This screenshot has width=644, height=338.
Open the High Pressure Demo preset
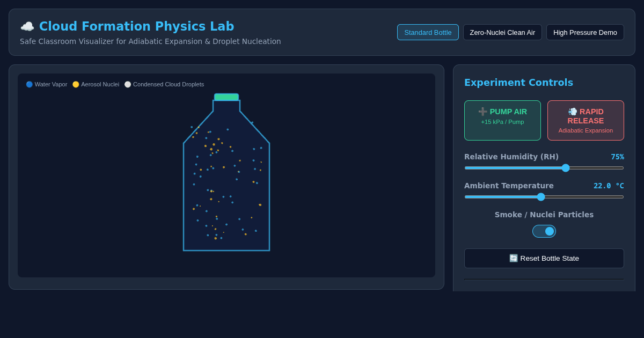(x=585, y=32)
